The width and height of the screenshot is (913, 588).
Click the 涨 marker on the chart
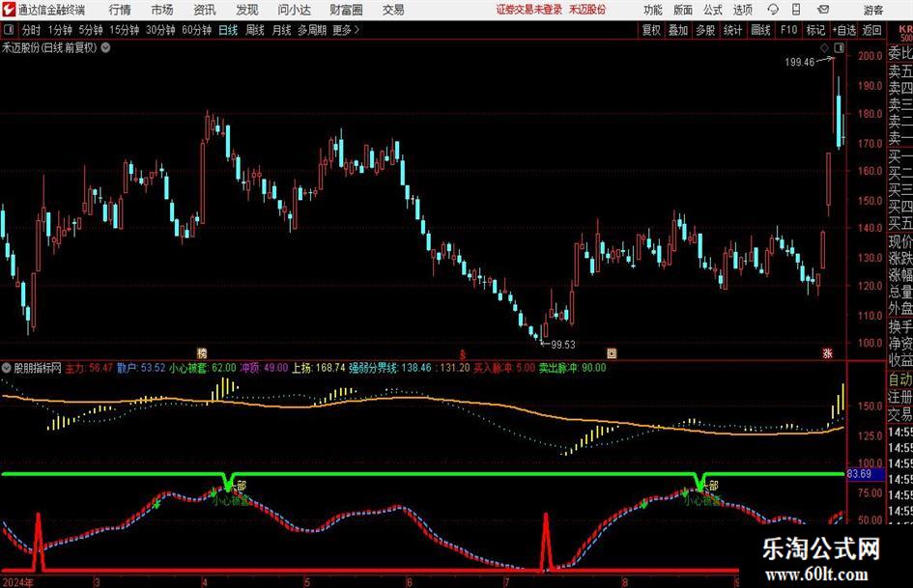tap(827, 352)
